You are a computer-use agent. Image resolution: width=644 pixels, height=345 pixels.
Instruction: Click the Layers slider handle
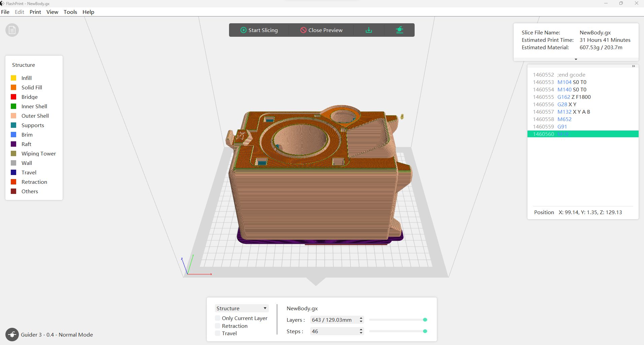pos(425,320)
